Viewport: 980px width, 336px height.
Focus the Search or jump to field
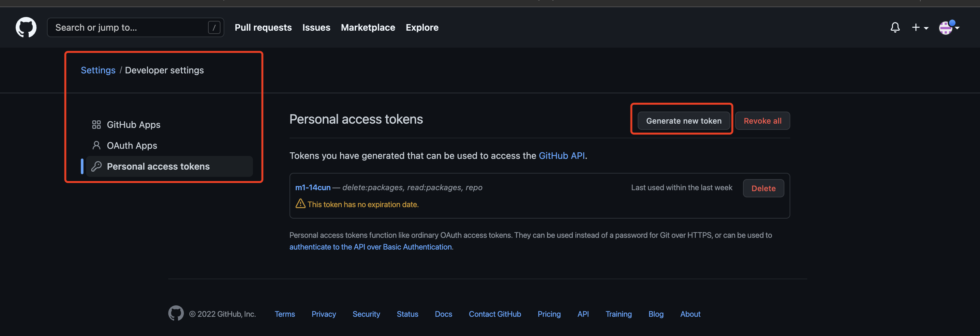(135, 27)
